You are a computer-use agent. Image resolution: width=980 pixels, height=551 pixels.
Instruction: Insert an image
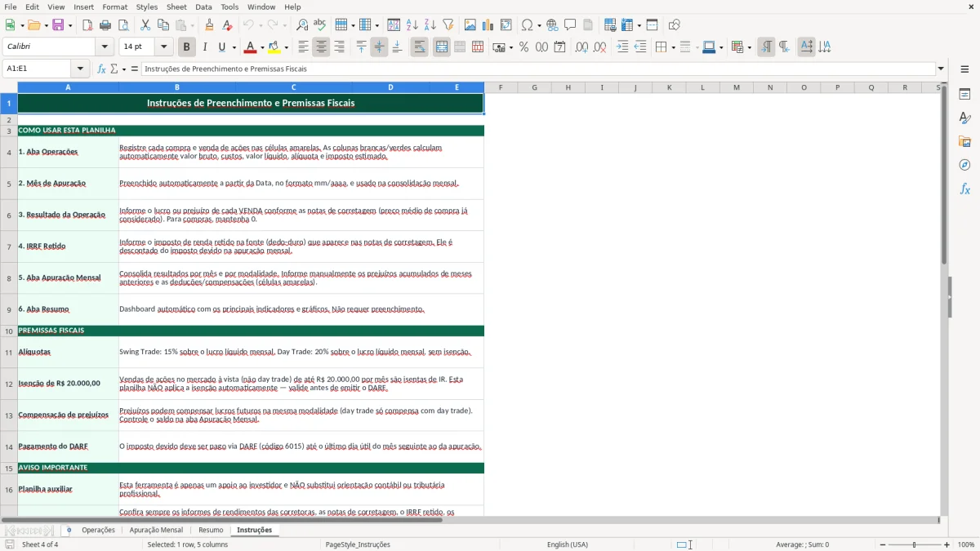[x=470, y=25]
